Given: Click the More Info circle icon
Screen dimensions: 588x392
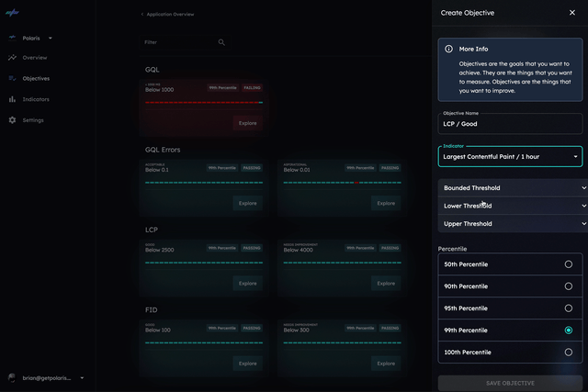Looking at the screenshot, I should [x=448, y=49].
